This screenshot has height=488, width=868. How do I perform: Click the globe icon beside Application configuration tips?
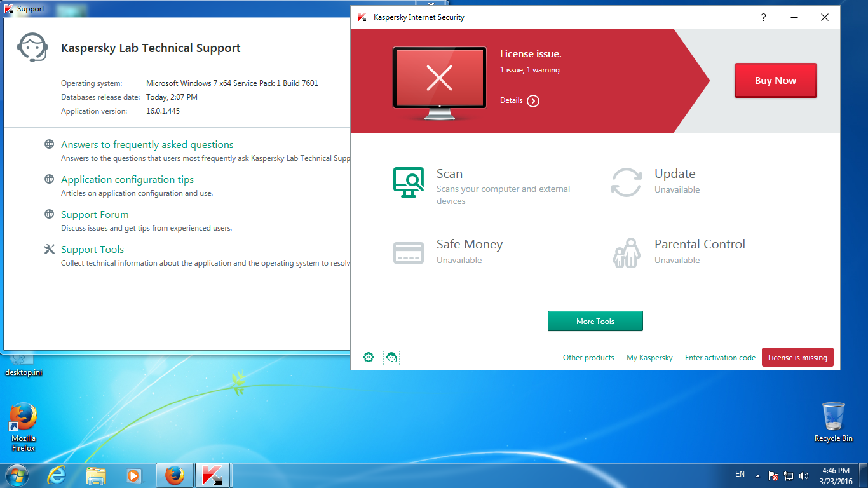point(49,179)
